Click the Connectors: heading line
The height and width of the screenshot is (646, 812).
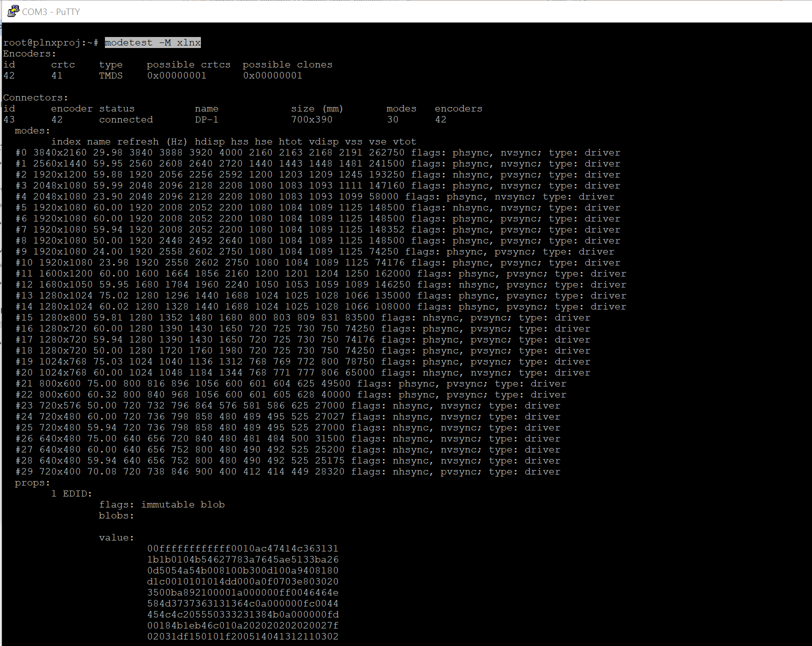tap(35, 97)
